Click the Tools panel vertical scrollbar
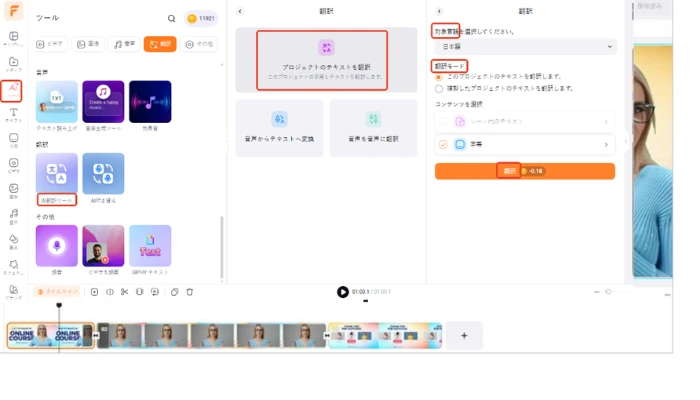The width and height of the screenshot is (700, 400). [222, 246]
